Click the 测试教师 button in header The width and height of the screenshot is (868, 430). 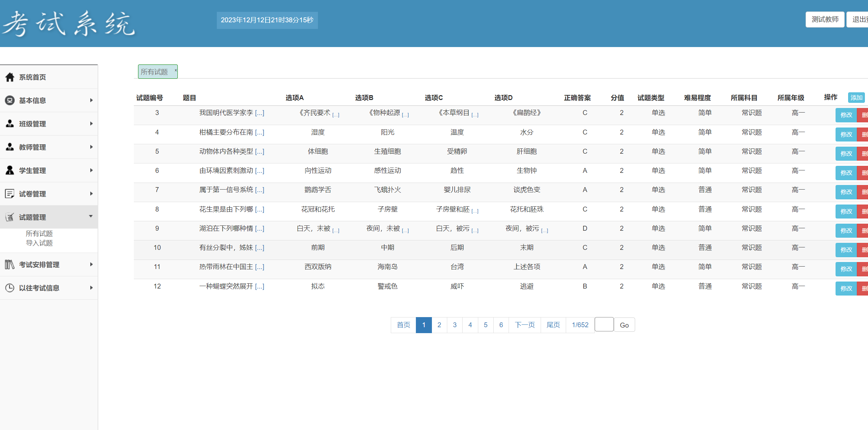pyautogui.click(x=824, y=20)
